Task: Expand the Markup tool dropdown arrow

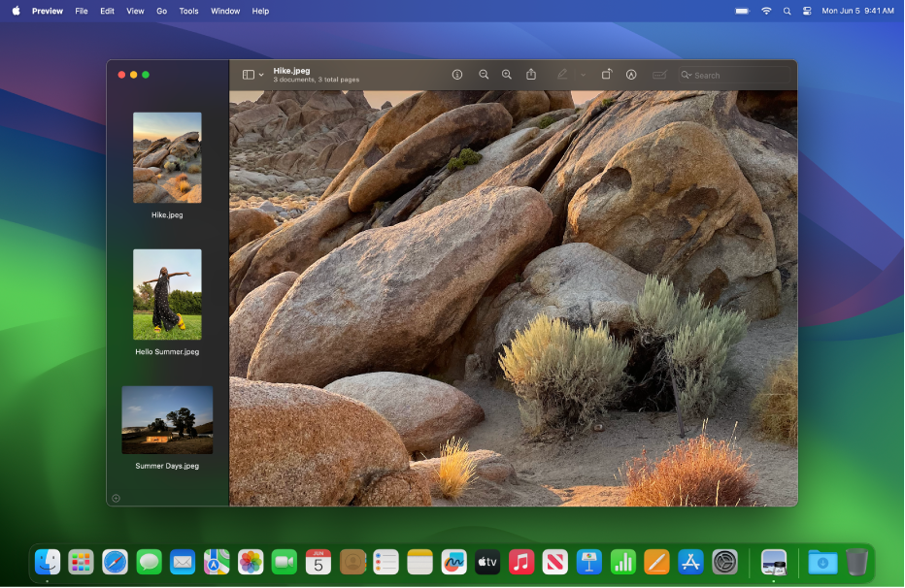Action: [582, 74]
